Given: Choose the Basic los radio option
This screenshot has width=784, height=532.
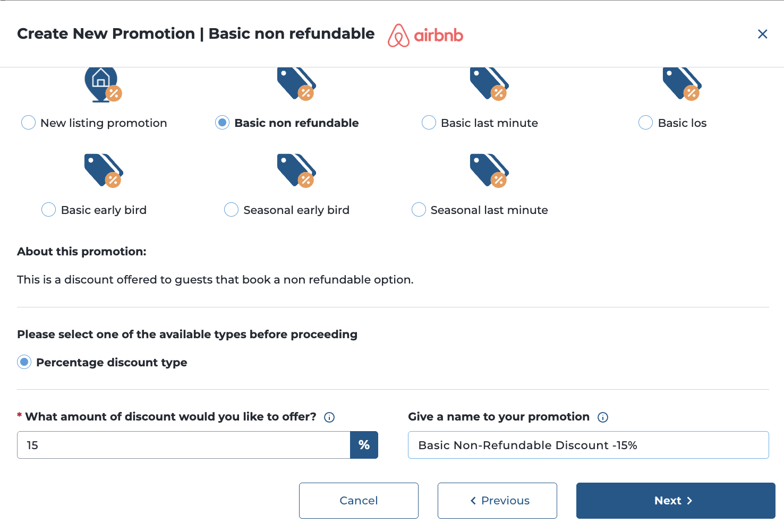Looking at the screenshot, I should tap(645, 123).
